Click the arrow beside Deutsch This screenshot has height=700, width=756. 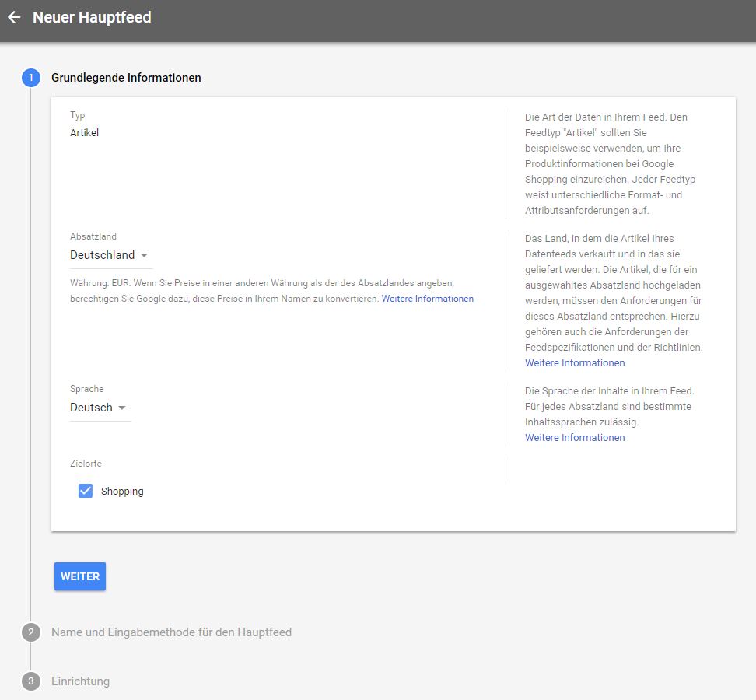click(122, 408)
